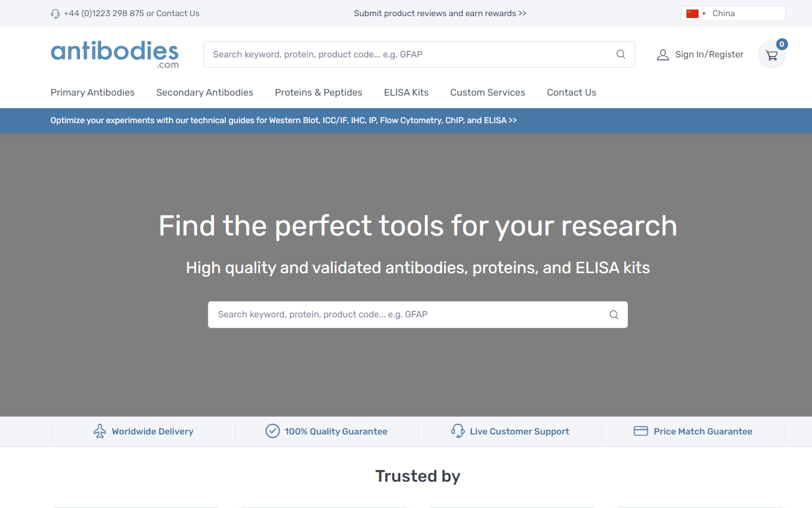This screenshot has height=508, width=812.
Task: Go to Custom Services in the navigation
Action: pos(488,93)
